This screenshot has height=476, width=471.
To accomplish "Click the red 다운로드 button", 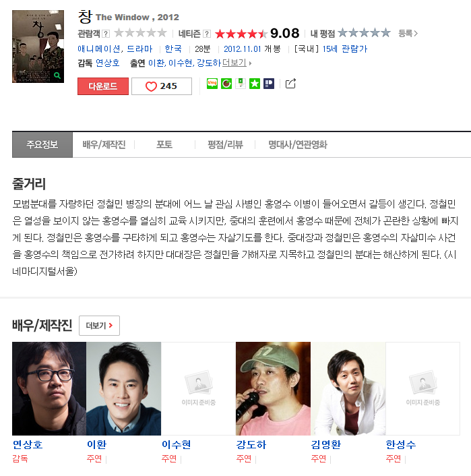I will [103, 86].
